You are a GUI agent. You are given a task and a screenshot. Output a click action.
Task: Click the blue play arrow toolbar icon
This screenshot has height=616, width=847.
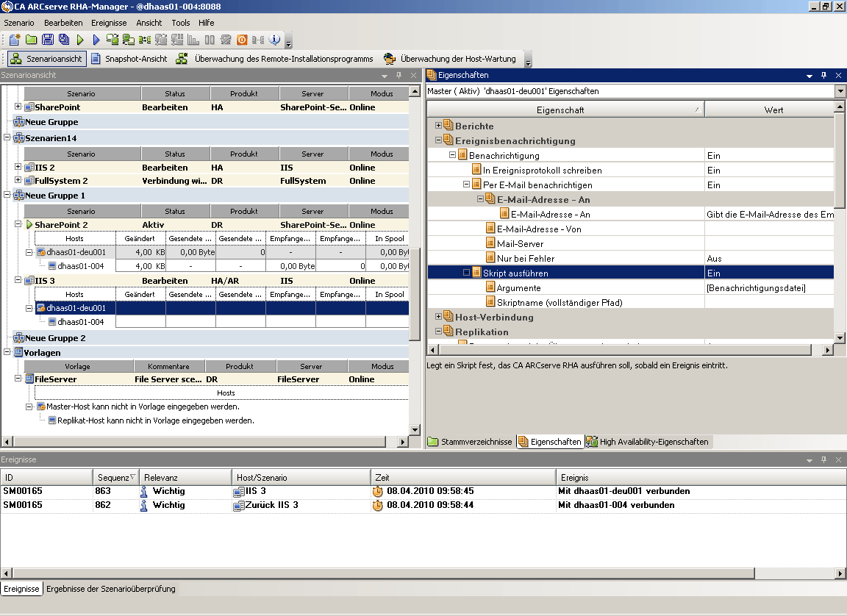96,40
